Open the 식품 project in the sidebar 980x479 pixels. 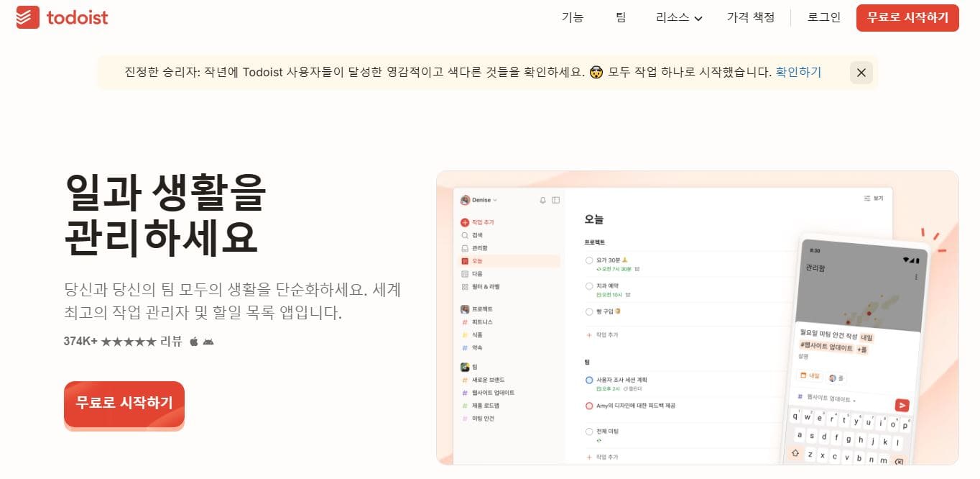coord(473,334)
